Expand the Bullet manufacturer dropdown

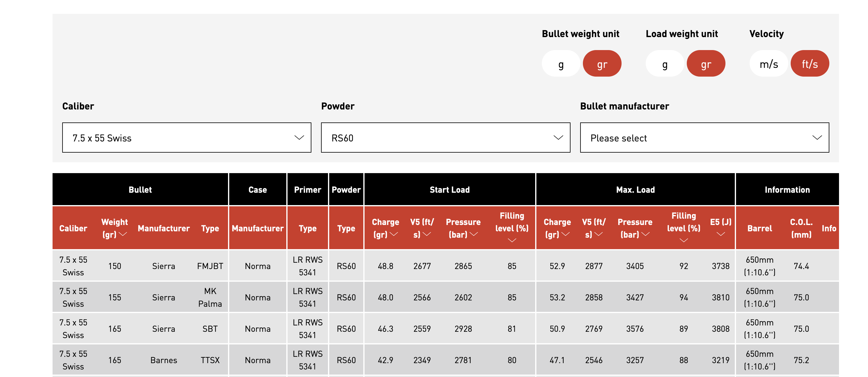(704, 138)
